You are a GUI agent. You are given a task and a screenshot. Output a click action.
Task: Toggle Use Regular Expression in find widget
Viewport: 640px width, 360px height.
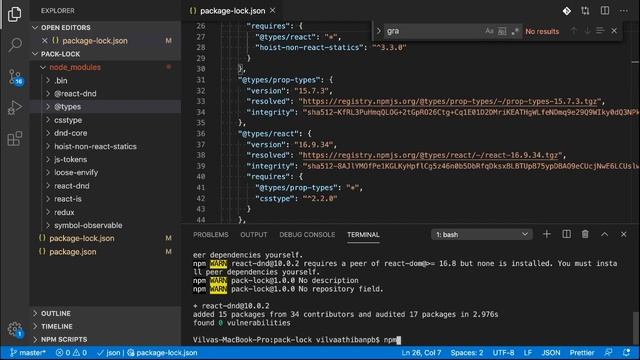pos(515,31)
